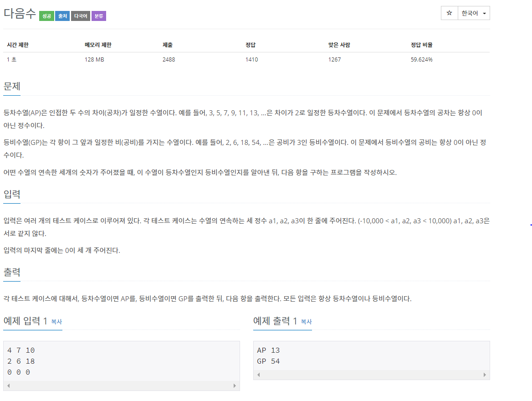532x401 pixels.
Task: Click the 59.624% ratio value
Action: 421,59
